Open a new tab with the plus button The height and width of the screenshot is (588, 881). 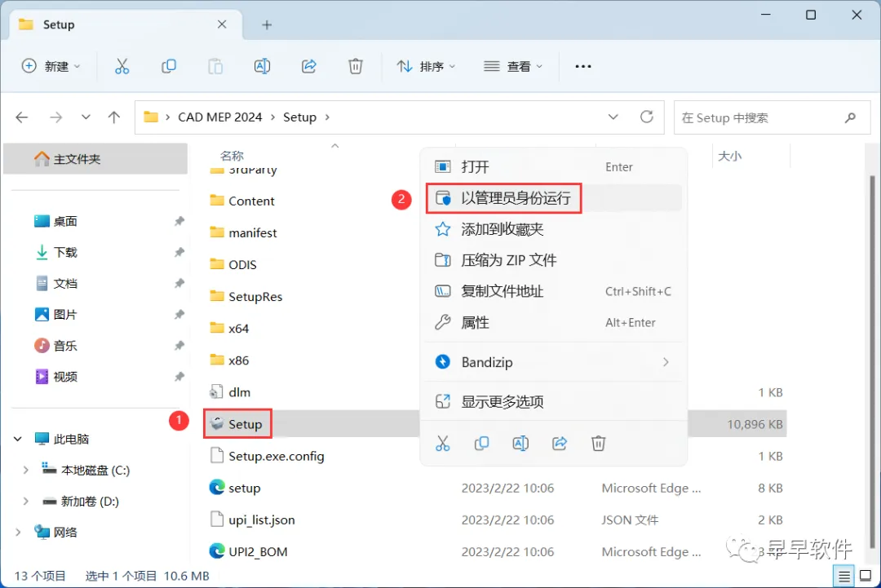point(267,24)
